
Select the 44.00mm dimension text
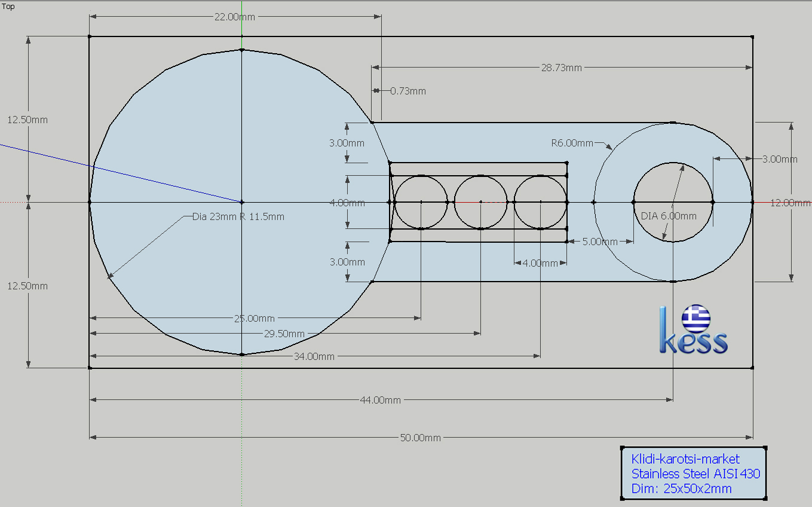(x=380, y=400)
